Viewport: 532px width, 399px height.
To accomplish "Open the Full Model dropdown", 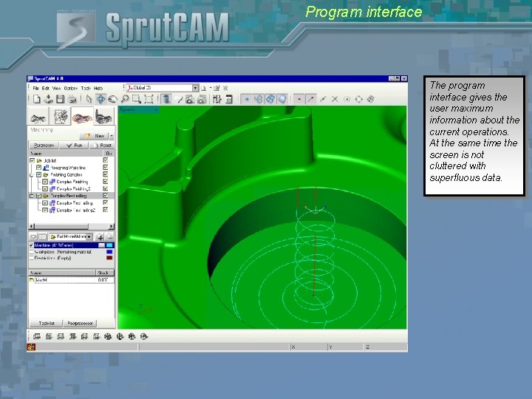I will pyautogui.click(x=89, y=236).
